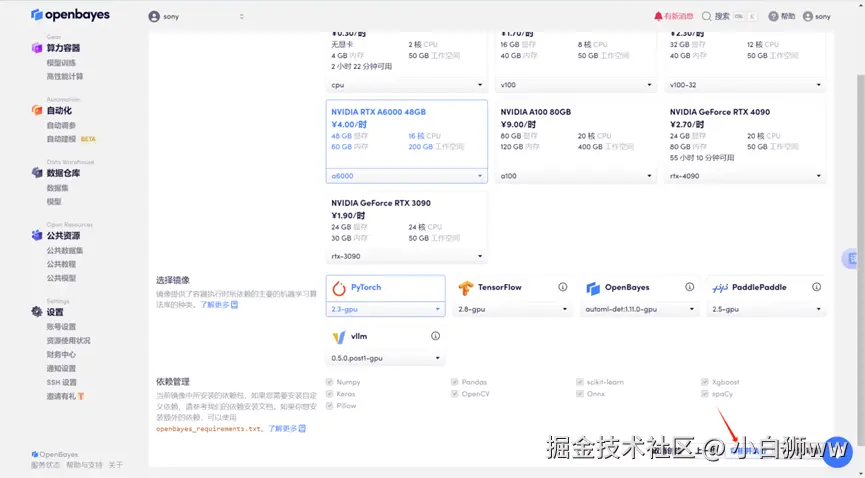Toggle the OpenCV dependency checkbox

455,394
